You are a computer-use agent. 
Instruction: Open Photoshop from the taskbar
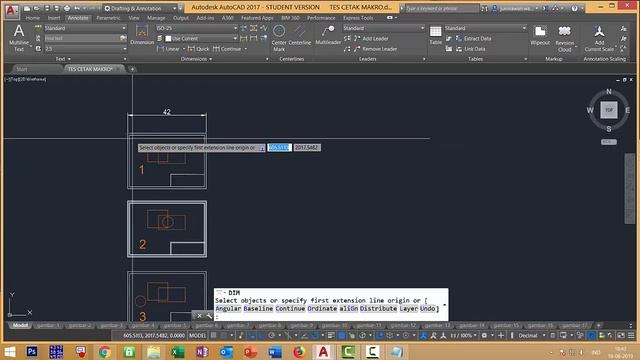click(x=32, y=351)
